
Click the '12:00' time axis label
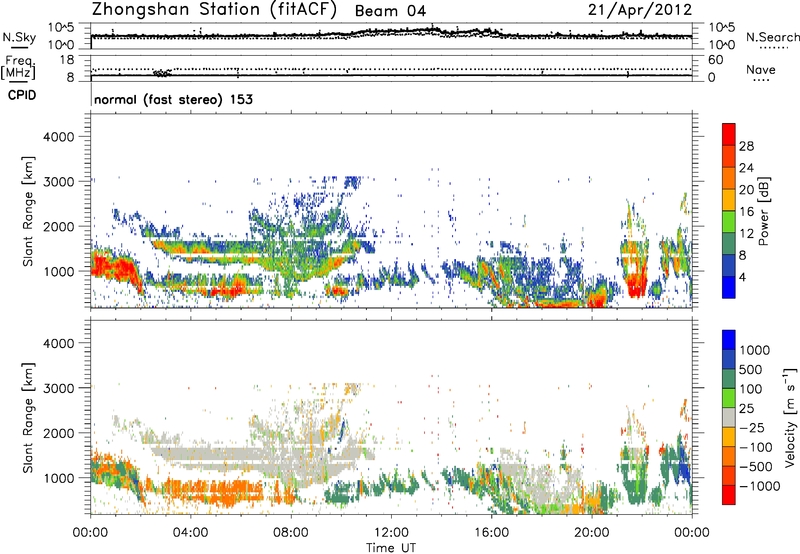pyautogui.click(x=391, y=533)
